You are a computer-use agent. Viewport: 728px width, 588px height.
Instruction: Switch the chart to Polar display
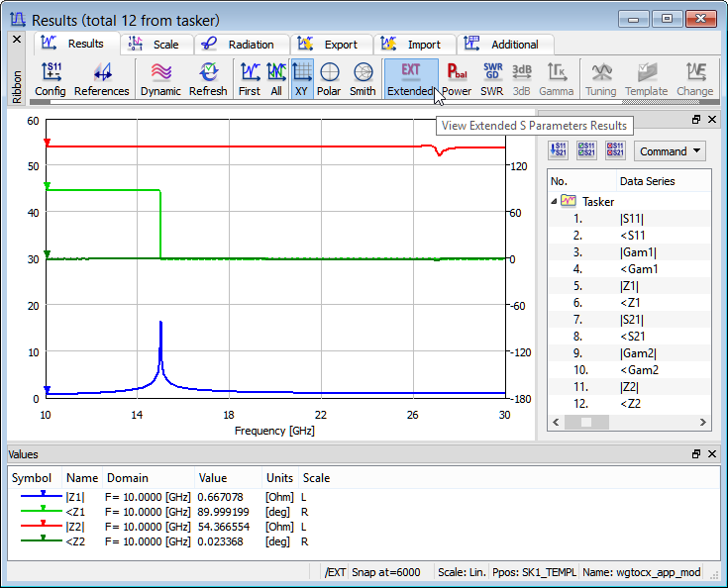[329, 78]
